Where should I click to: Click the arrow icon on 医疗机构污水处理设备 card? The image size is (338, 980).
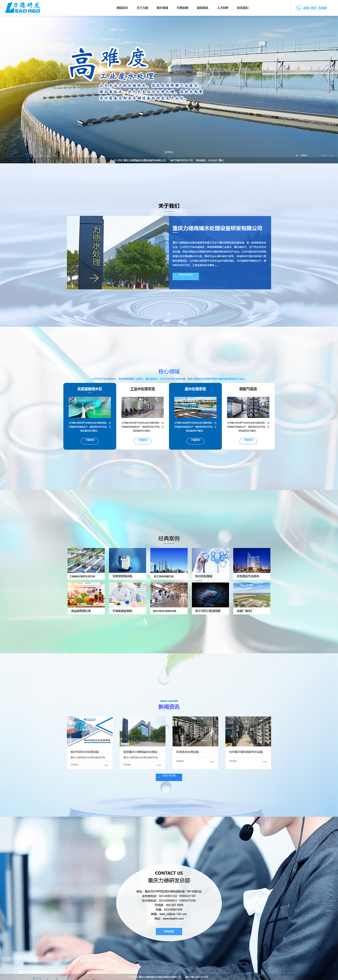106,765
